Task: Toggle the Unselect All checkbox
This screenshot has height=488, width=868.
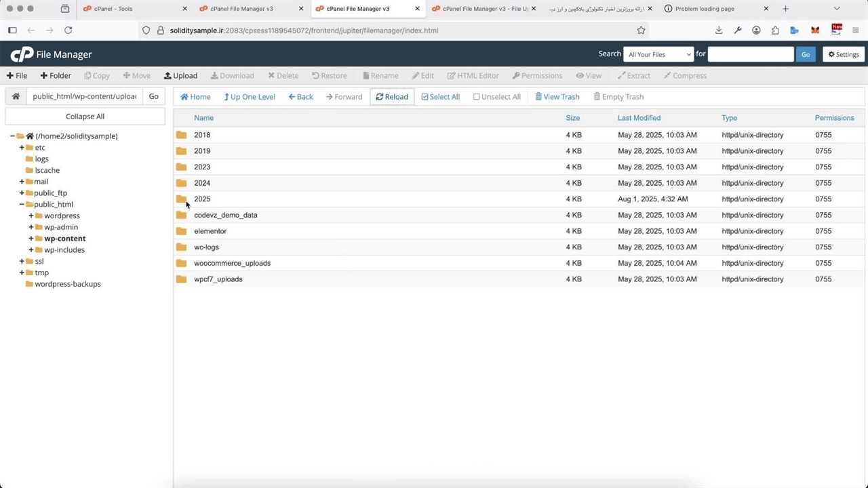Action: click(476, 97)
